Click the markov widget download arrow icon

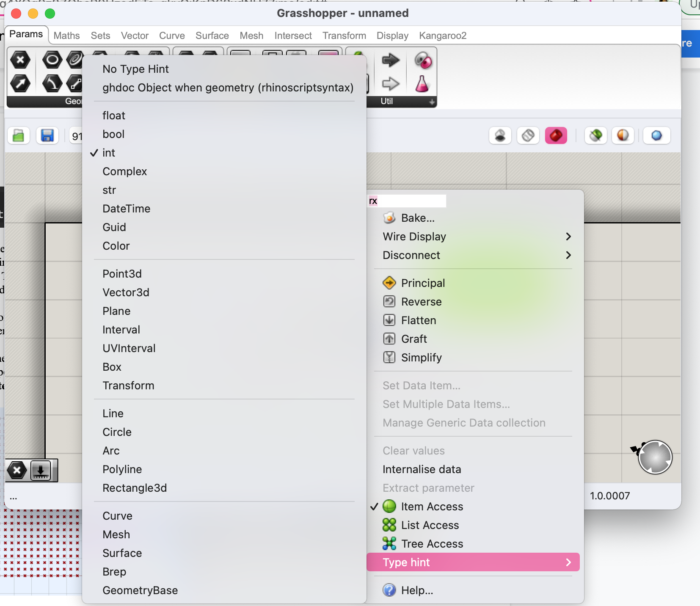41,471
